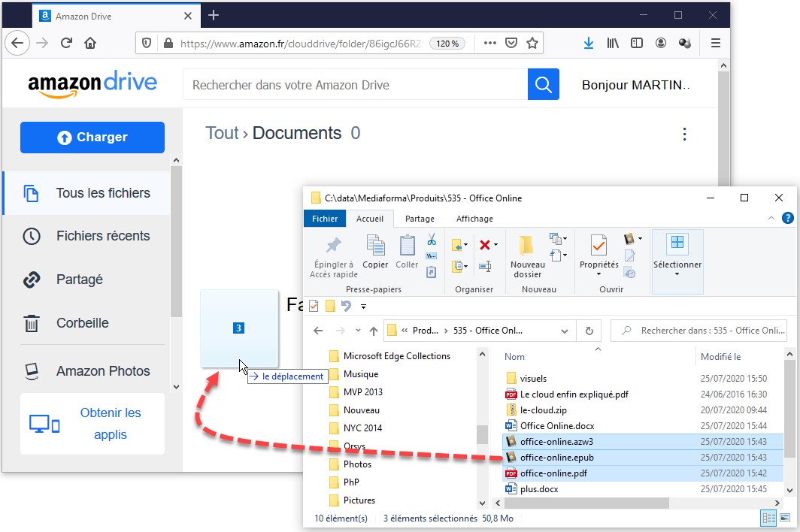Toggle the Firefox sidebar icon
Image resolution: width=800 pixels, height=532 pixels.
pyautogui.click(x=636, y=43)
